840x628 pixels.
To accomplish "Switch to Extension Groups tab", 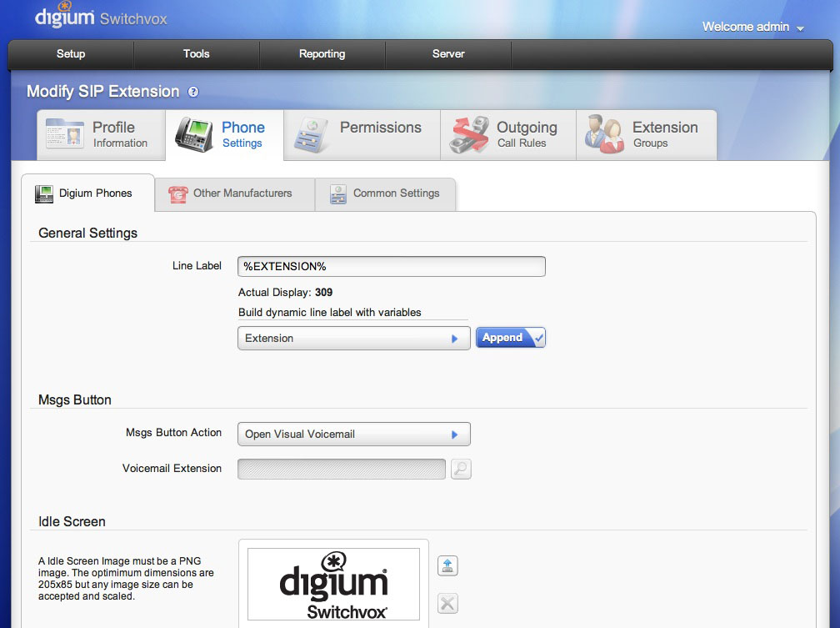I will 647,134.
